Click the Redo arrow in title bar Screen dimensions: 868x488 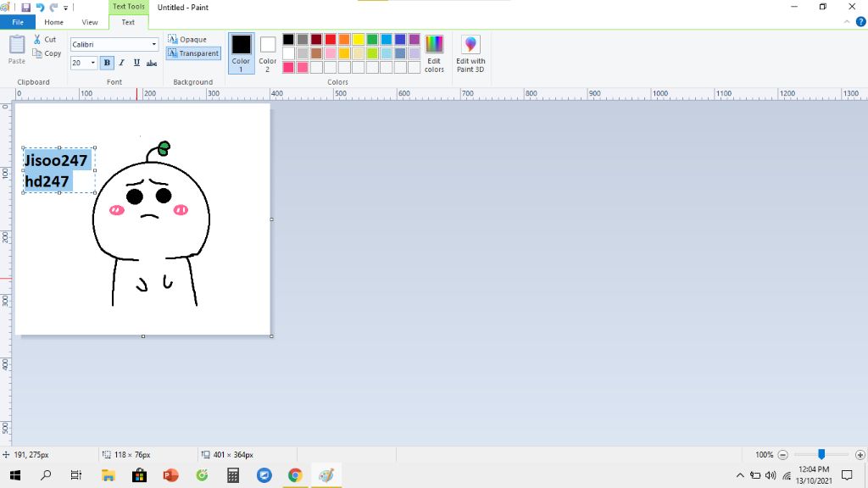click(x=53, y=7)
